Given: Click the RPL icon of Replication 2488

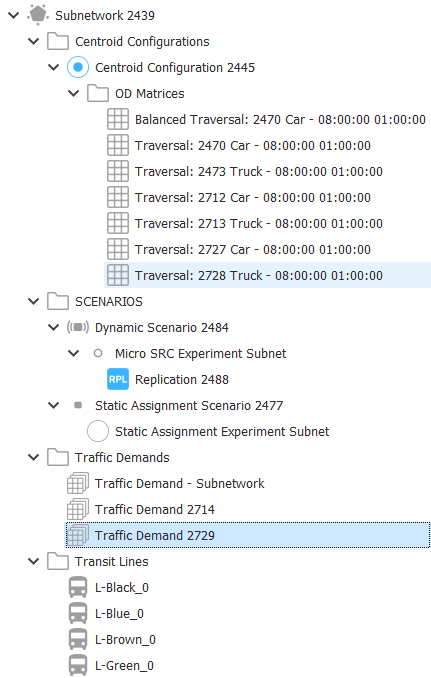Looking at the screenshot, I should tap(118, 379).
